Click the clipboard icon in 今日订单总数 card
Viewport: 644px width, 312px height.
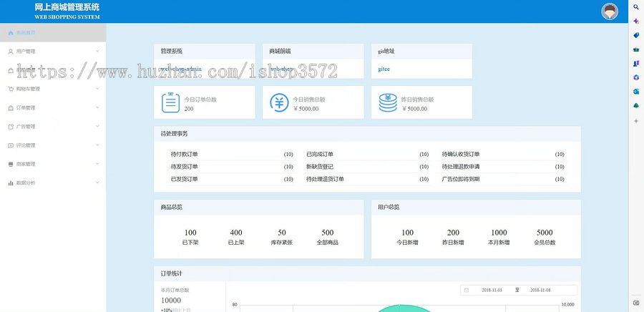pos(170,102)
